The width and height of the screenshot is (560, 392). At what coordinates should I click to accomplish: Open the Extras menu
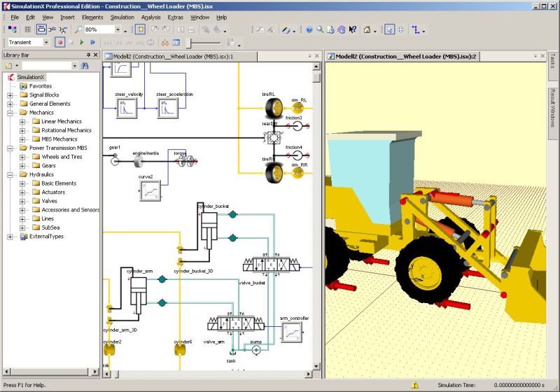[175, 17]
